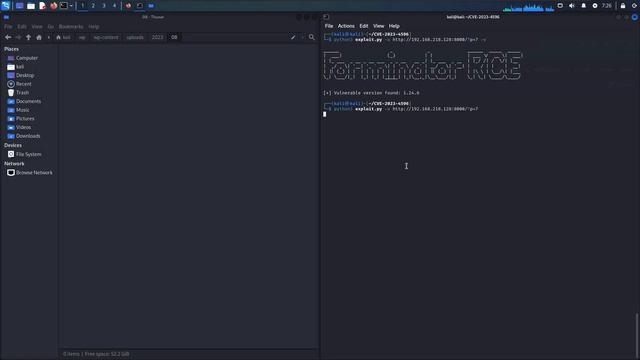Go forward in Thunar toolbar
Screen dimensions: 640x360
[x=18, y=37]
